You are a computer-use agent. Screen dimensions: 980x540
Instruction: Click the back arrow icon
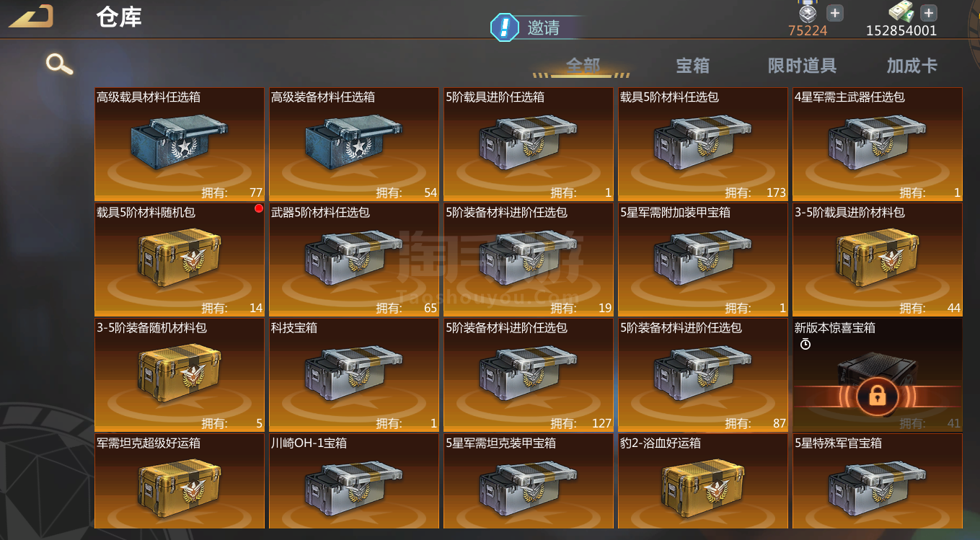pyautogui.click(x=31, y=16)
